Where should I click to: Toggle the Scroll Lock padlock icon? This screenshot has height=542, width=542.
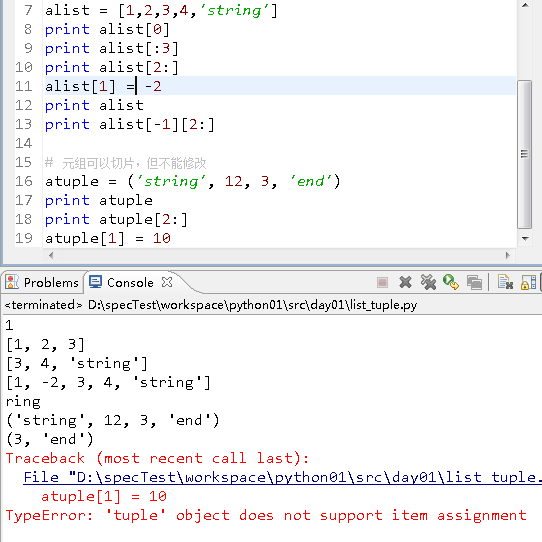coord(529,282)
